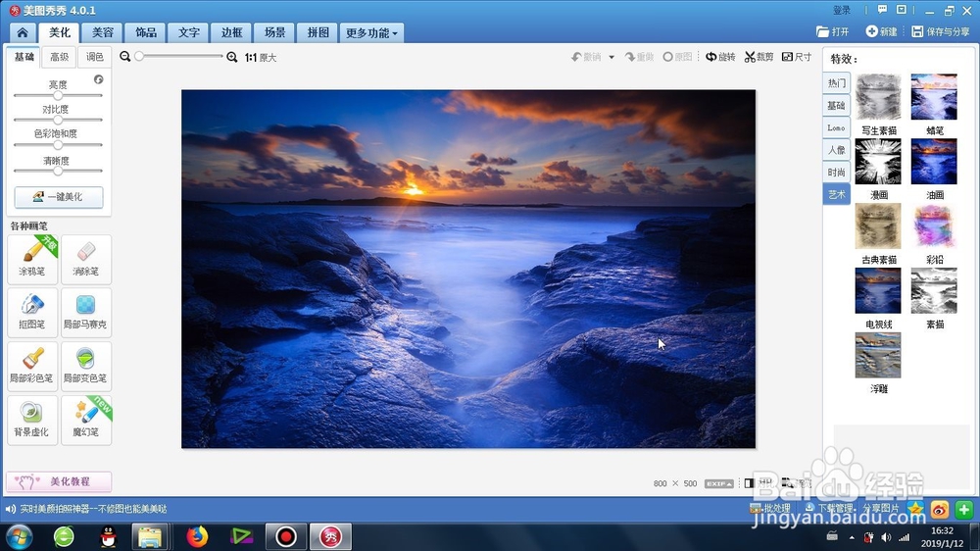Apply the 浮雕 emboss effect thumbnail

pyautogui.click(x=878, y=355)
